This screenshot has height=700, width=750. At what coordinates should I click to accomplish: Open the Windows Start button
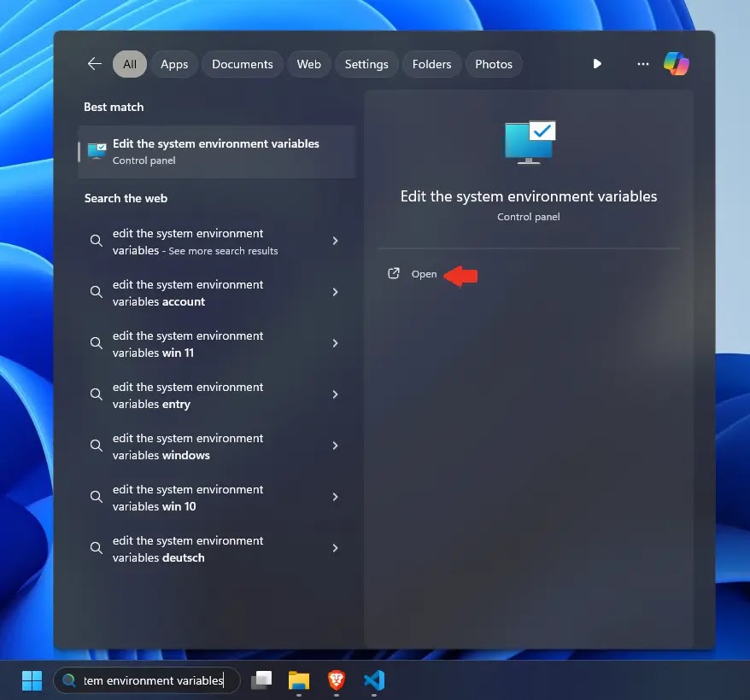pos(32,680)
